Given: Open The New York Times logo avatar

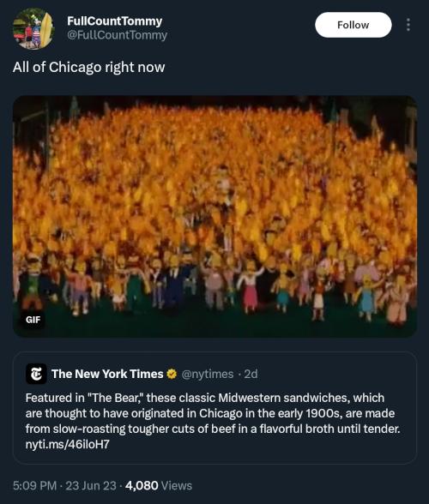Looking at the screenshot, I should [x=36, y=374].
